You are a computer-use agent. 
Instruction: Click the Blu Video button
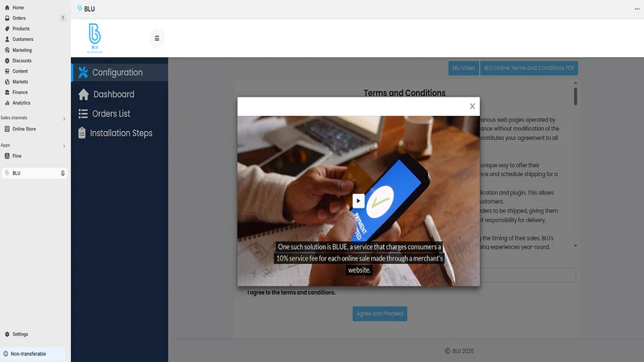464,68
